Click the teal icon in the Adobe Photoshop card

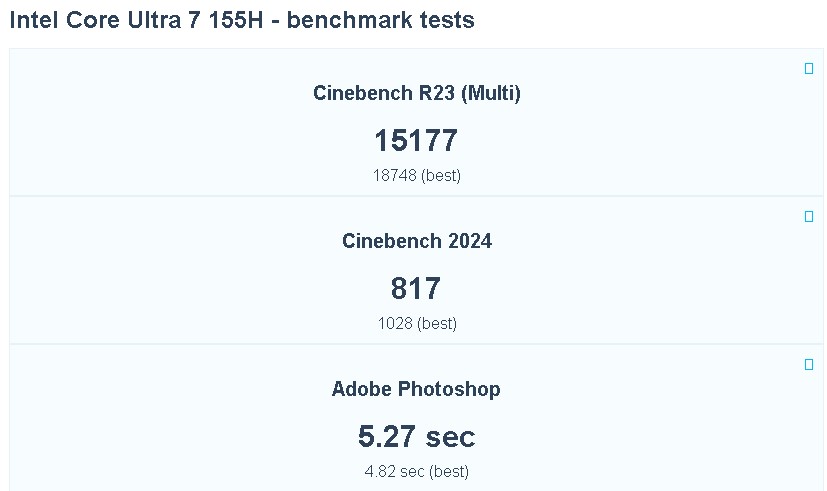click(809, 364)
